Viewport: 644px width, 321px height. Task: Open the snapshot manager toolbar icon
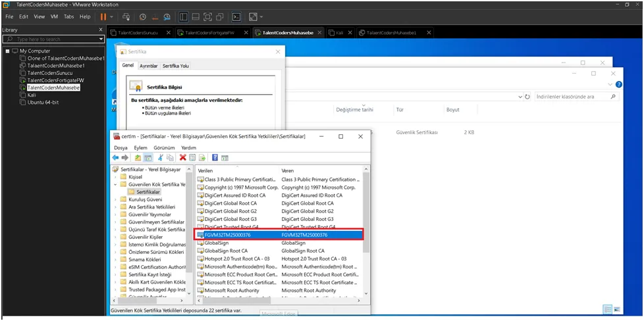click(x=167, y=17)
